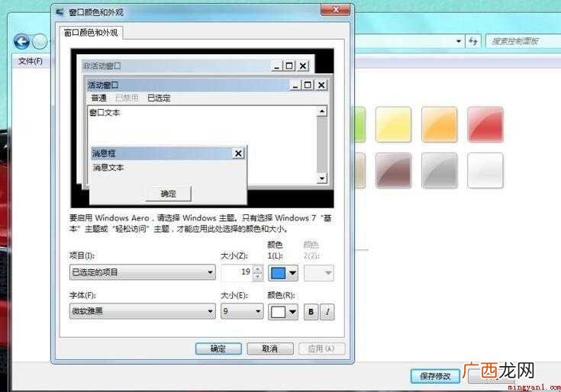Click 已选定 menu item in preview
Image resolution: width=561 pixels, height=392 pixels.
[x=159, y=98]
